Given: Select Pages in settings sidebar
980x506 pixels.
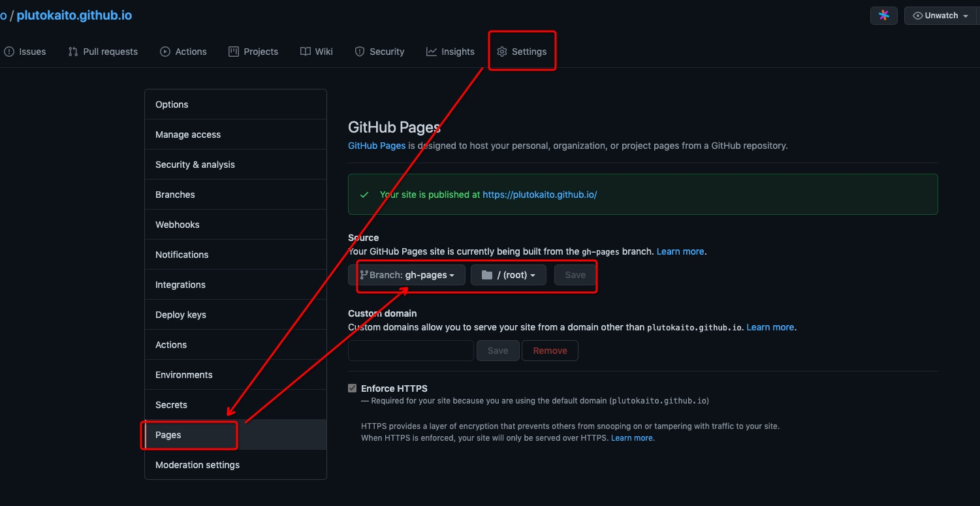Looking at the screenshot, I should coord(236,435).
